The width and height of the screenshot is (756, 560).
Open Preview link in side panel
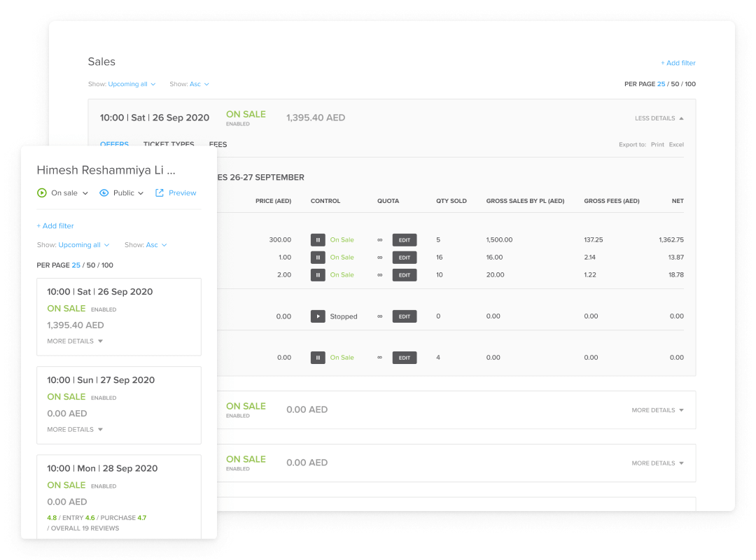pyautogui.click(x=182, y=193)
